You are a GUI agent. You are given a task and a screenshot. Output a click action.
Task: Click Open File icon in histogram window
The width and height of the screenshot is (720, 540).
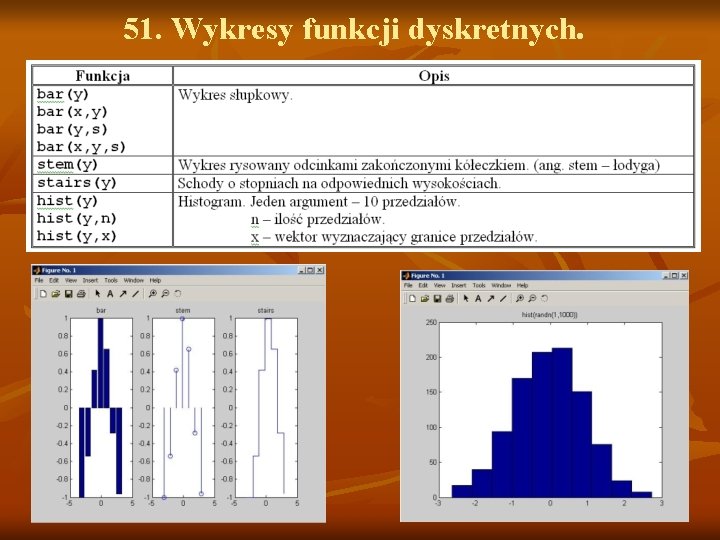click(425, 298)
